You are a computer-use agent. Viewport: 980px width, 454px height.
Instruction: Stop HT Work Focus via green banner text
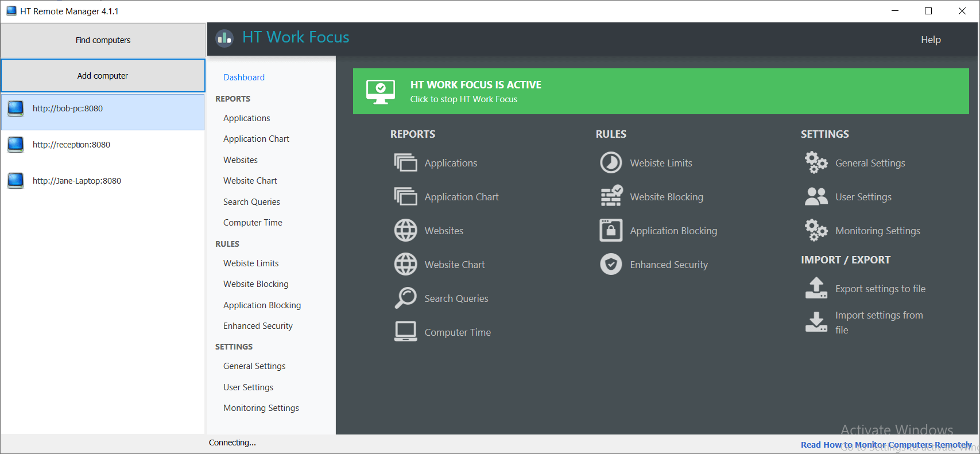click(x=463, y=99)
